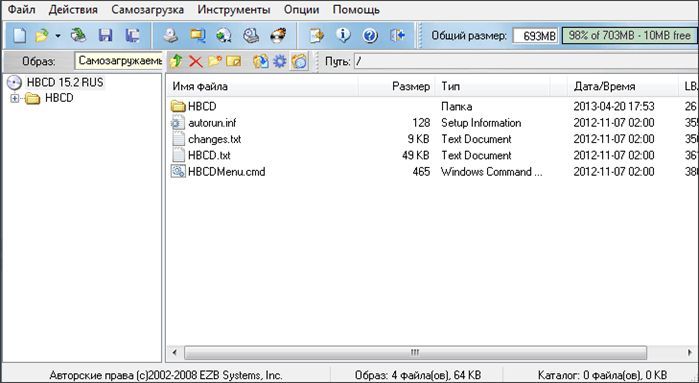The height and width of the screenshot is (383, 699).
Task: Open the Действия menu
Action: click(x=73, y=9)
